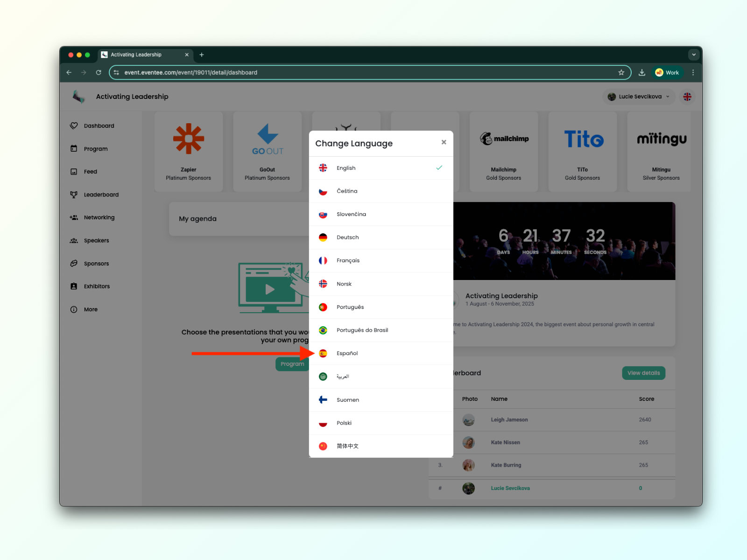Choose simplified Chinese language option
The width and height of the screenshot is (747, 560).
click(x=381, y=446)
